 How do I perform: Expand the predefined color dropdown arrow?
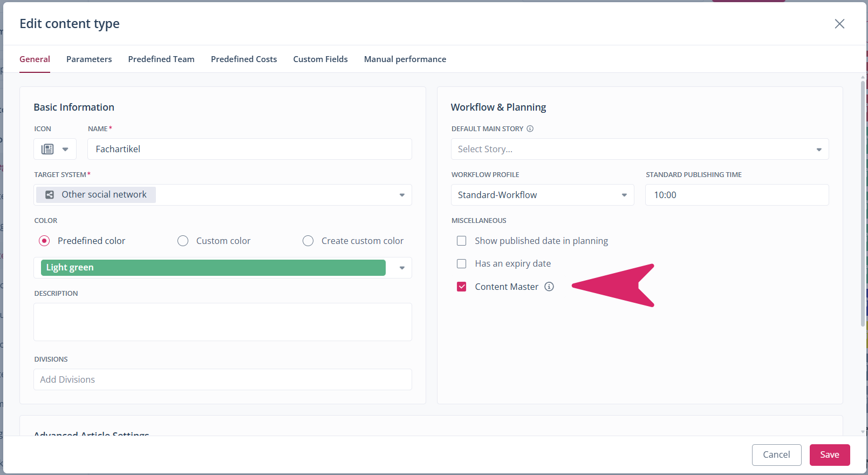(x=401, y=268)
